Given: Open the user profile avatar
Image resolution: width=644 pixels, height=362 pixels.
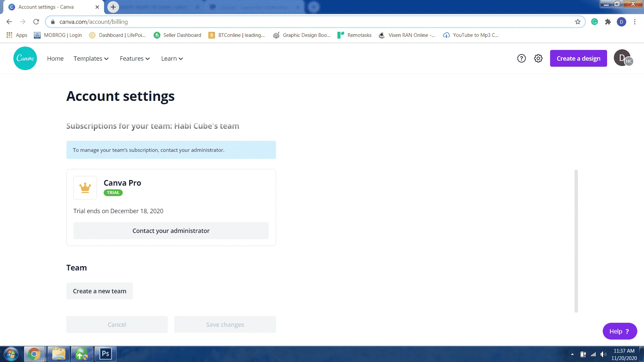Looking at the screenshot, I should pos(623,58).
